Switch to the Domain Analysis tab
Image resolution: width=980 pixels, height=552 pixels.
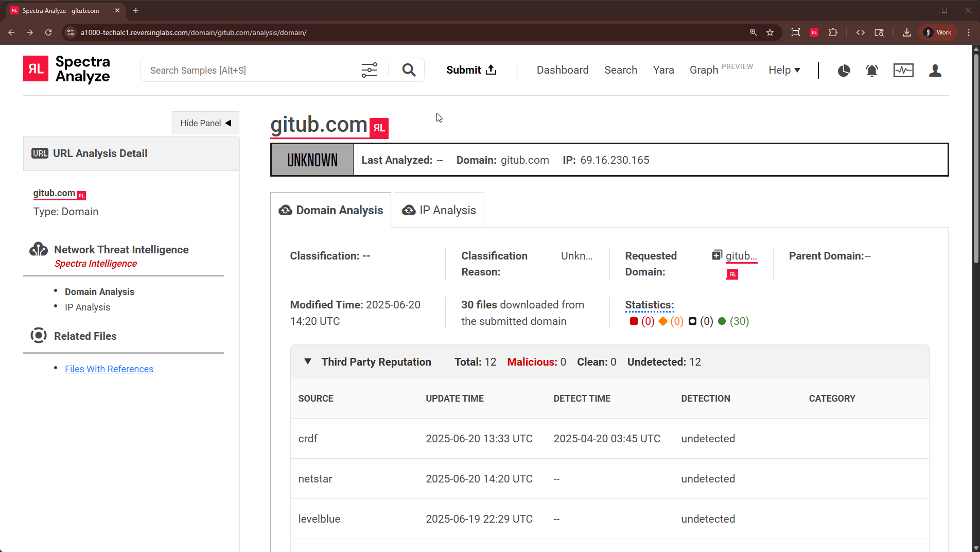[331, 210]
